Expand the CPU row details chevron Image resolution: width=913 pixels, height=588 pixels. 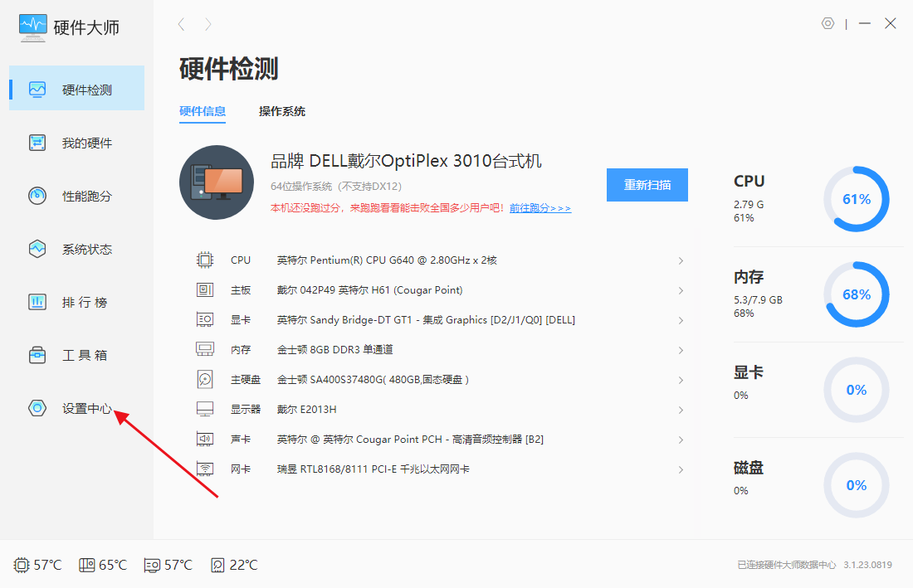[681, 260]
